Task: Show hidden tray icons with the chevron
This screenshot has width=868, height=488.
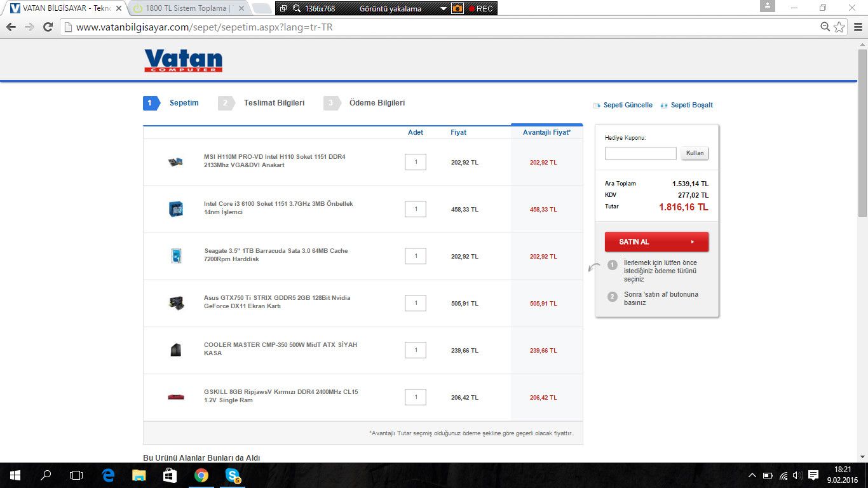Action: (x=752, y=475)
